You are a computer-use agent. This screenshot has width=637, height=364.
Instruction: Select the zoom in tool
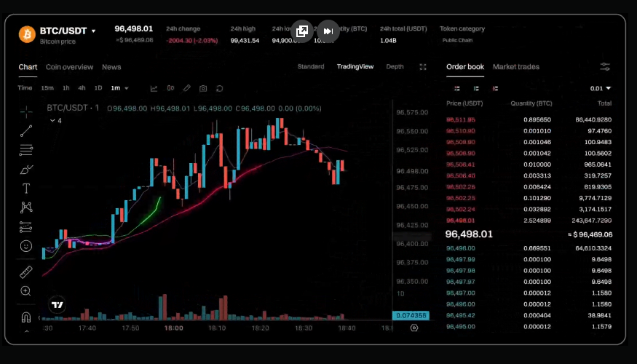click(x=25, y=291)
